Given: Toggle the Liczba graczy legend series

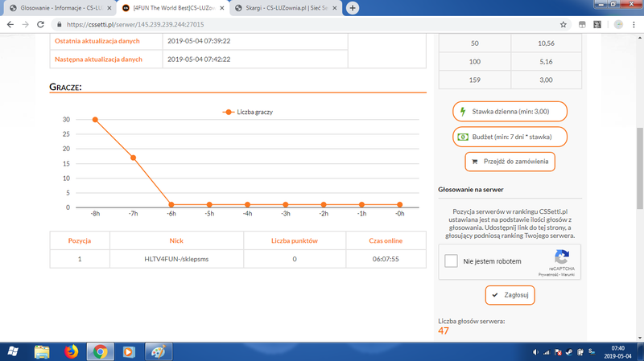Looking at the screenshot, I should point(248,112).
